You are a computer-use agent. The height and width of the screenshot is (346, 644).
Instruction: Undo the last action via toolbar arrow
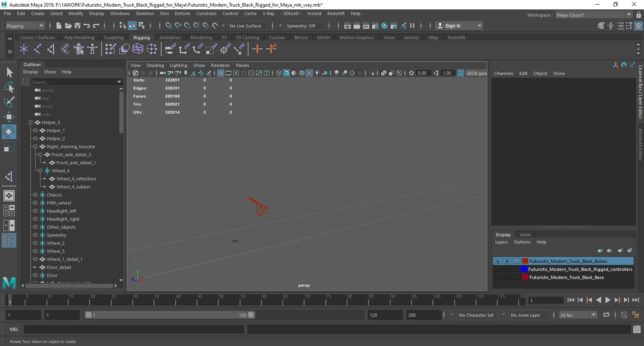click(87, 26)
